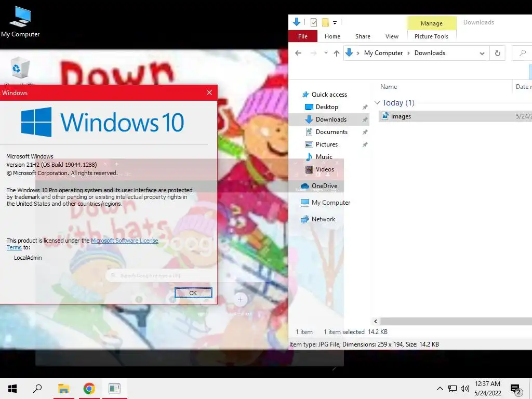Open taskbar search magnifier
The width and height of the screenshot is (532, 399).
point(37,389)
